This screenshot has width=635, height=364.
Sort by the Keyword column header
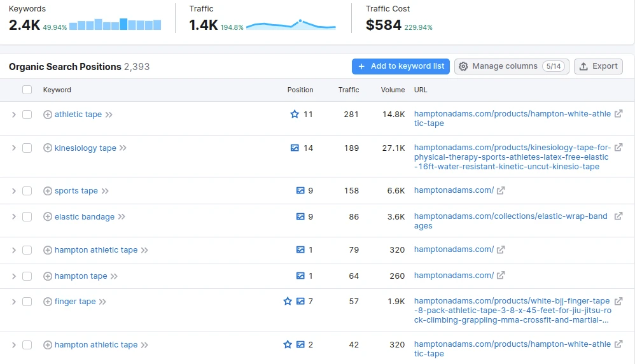57,90
